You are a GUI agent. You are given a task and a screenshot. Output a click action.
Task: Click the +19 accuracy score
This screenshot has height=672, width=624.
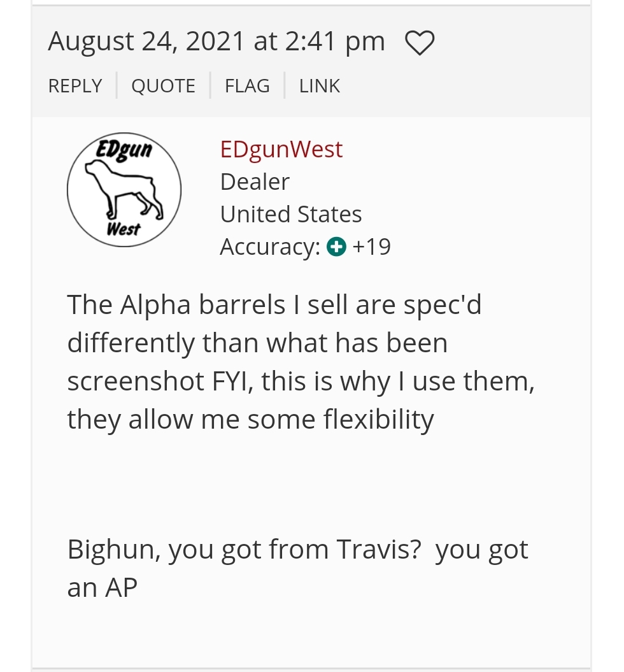[371, 247]
